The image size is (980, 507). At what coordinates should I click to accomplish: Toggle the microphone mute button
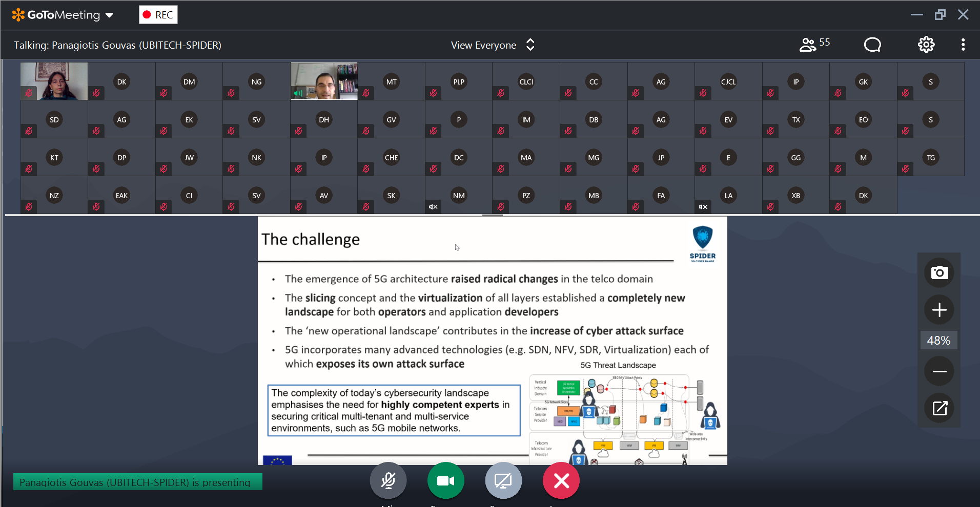tap(388, 480)
